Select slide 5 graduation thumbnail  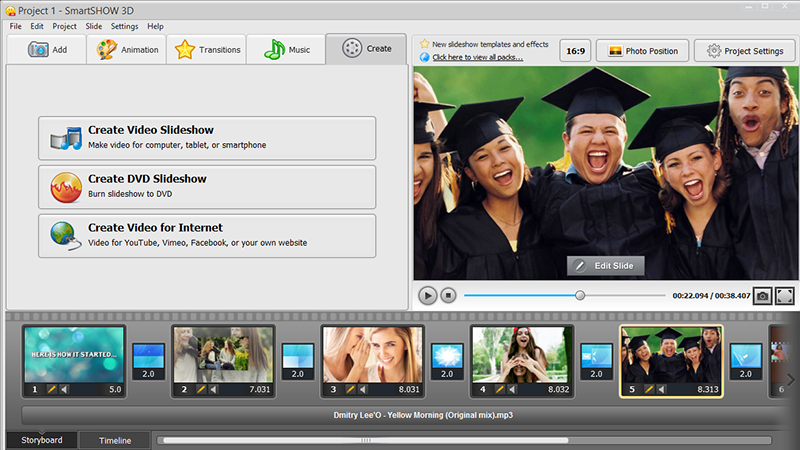(671, 355)
